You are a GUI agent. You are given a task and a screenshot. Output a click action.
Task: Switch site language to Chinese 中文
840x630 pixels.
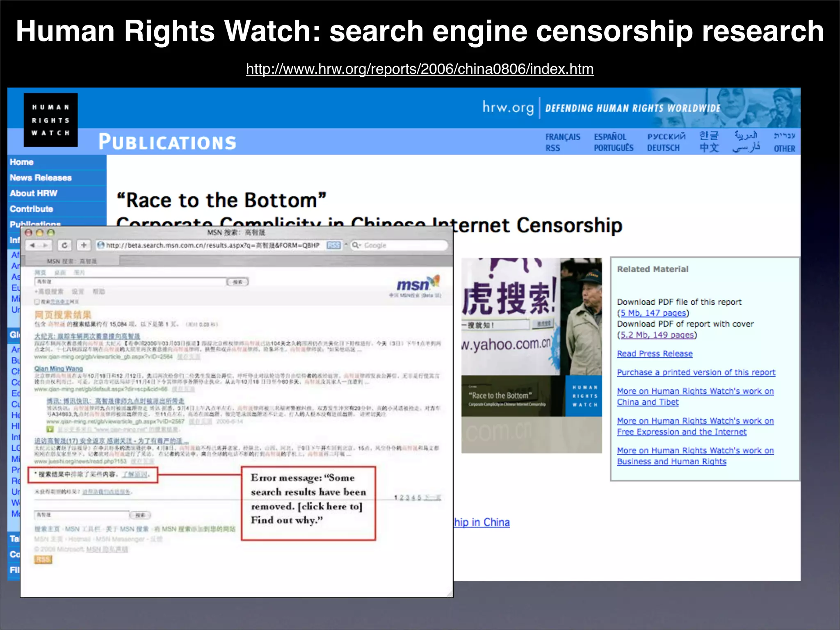709,148
